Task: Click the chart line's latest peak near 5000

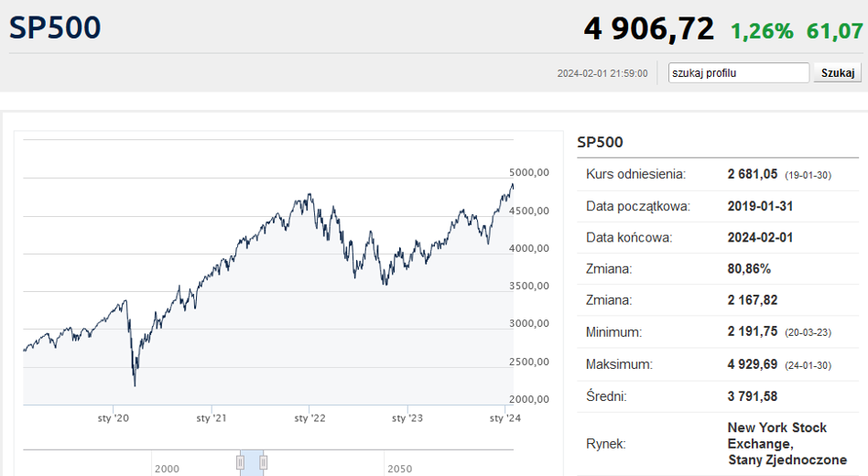Action: [x=512, y=185]
